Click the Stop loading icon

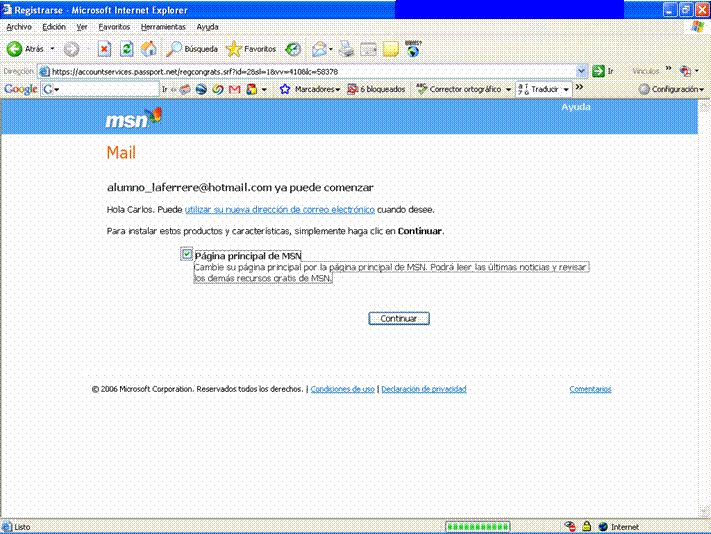tap(104, 49)
